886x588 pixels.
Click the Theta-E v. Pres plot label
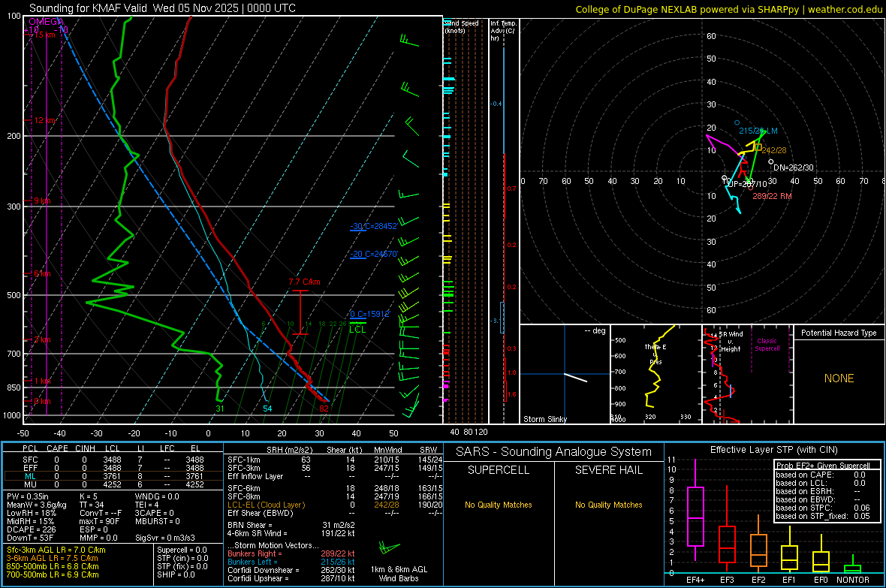(x=655, y=354)
